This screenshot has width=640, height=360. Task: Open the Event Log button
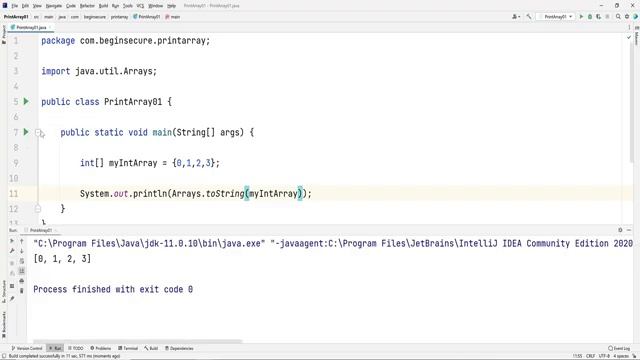(619, 348)
